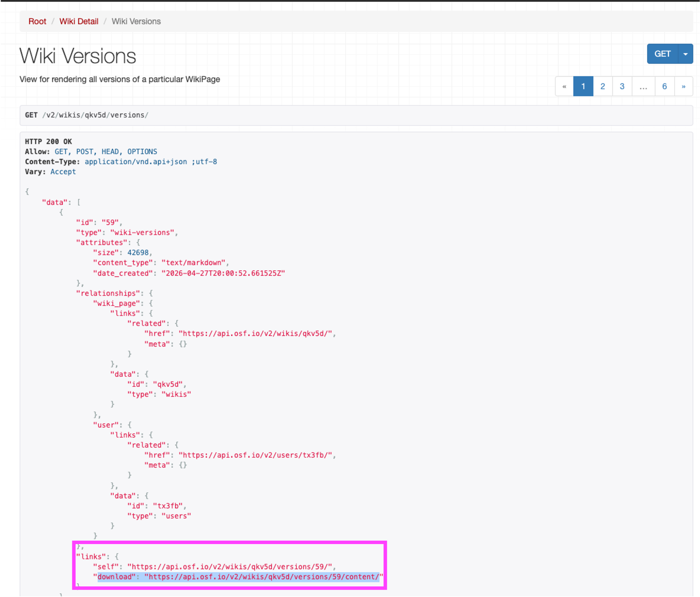The width and height of the screenshot is (700, 597).
Task: Click the "relationships" key
Action: pos(108,293)
